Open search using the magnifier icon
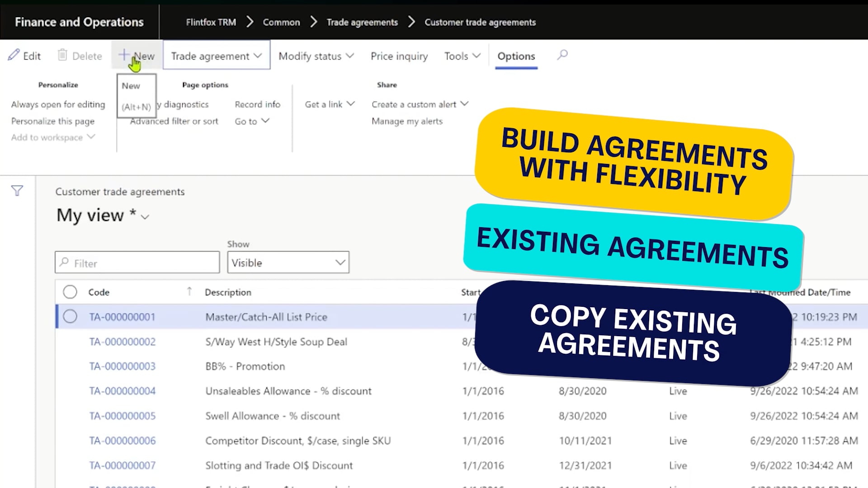This screenshot has width=868, height=488. click(x=562, y=55)
